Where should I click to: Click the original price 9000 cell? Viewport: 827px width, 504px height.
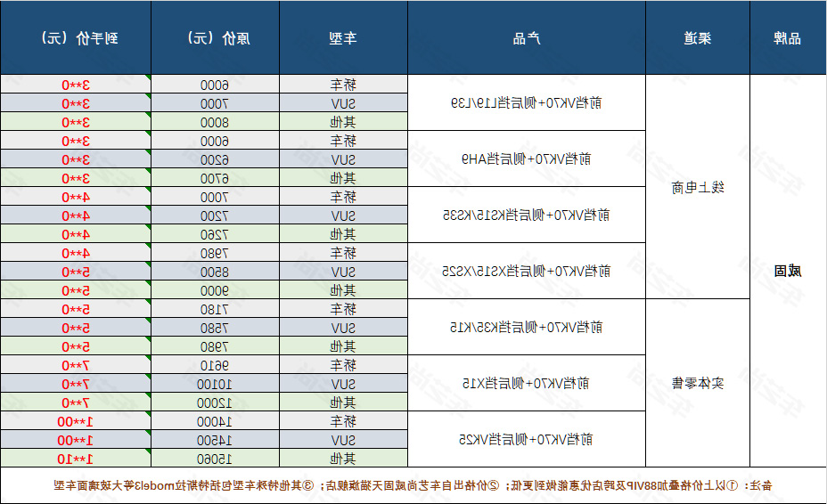tap(215, 290)
